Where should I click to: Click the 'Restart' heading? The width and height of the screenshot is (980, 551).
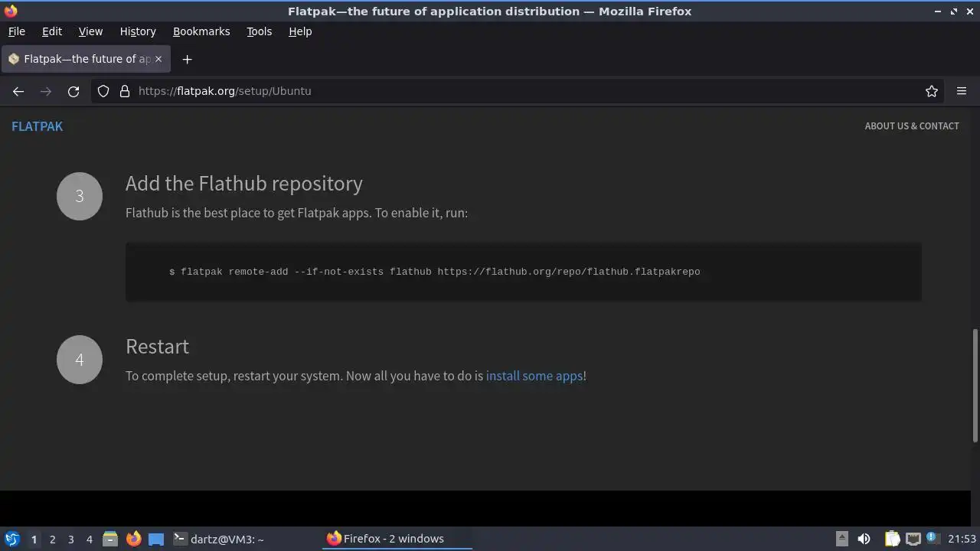pyautogui.click(x=157, y=347)
